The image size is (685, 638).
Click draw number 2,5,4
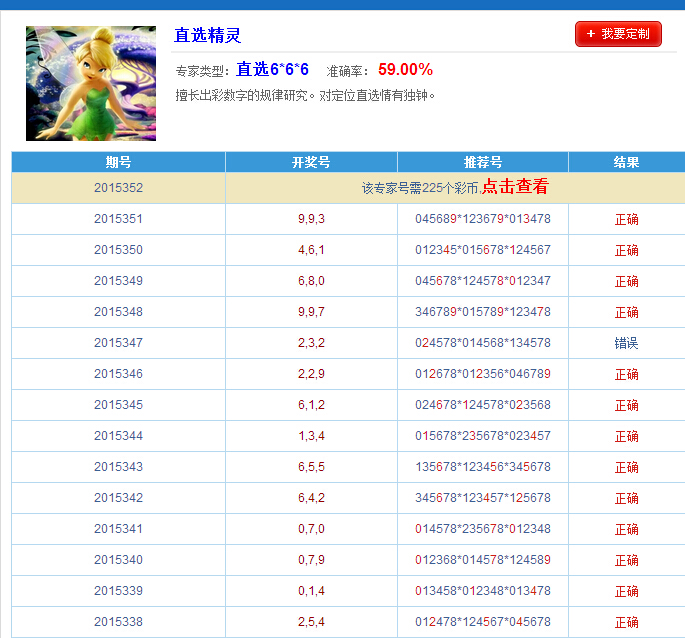(311, 622)
